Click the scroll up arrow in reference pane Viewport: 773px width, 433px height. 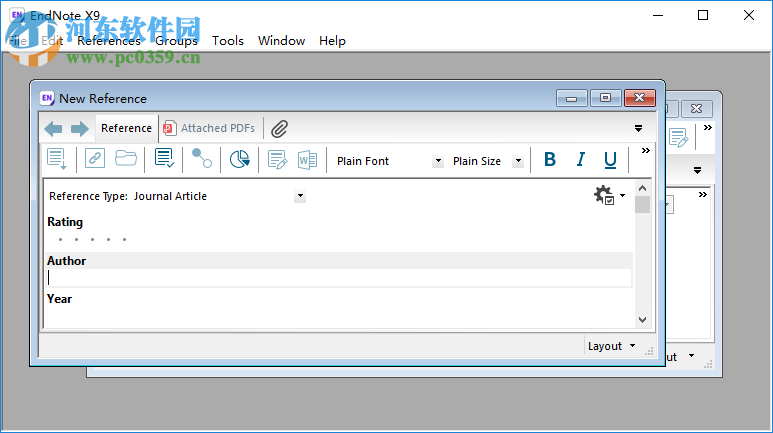pos(642,188)
